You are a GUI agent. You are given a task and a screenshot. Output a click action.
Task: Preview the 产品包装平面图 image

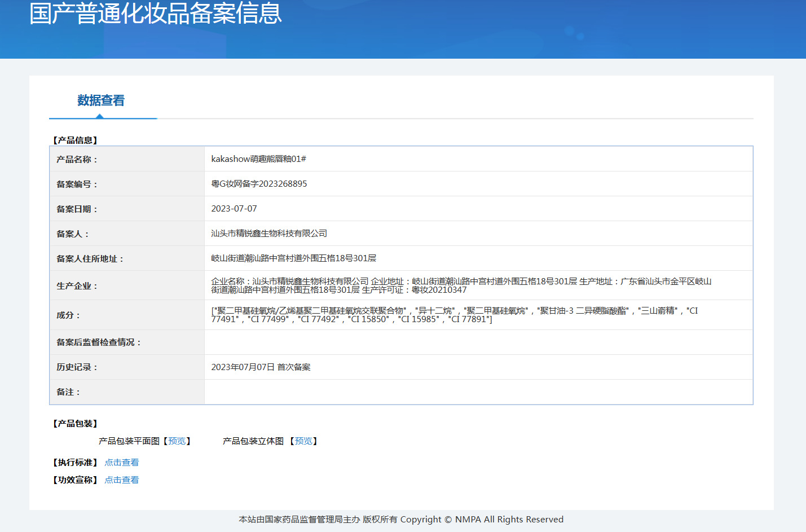click(177, 441)
